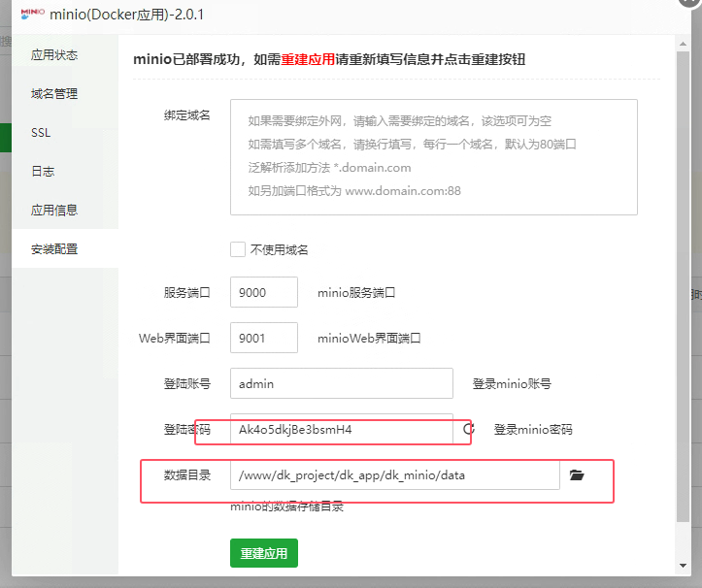Click the scrollbar up arrow
The height and width of the screenshot is (588, 702).
coord(683,44)
